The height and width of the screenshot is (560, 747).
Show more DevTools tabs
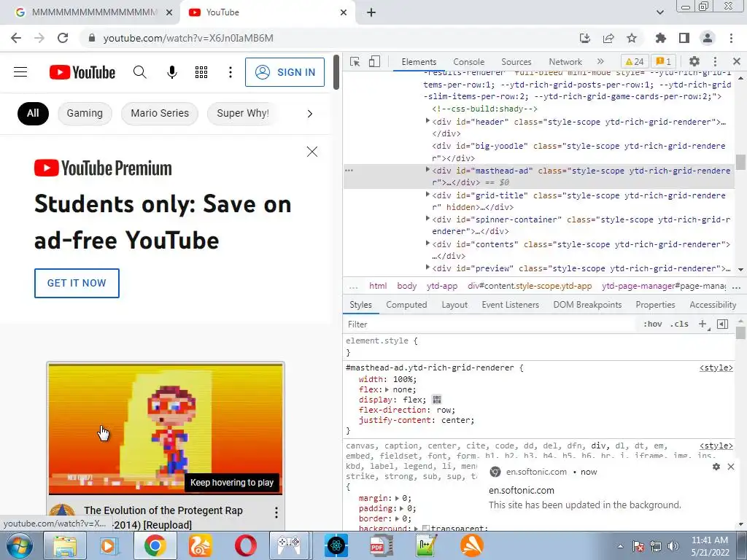click(600, 61)
